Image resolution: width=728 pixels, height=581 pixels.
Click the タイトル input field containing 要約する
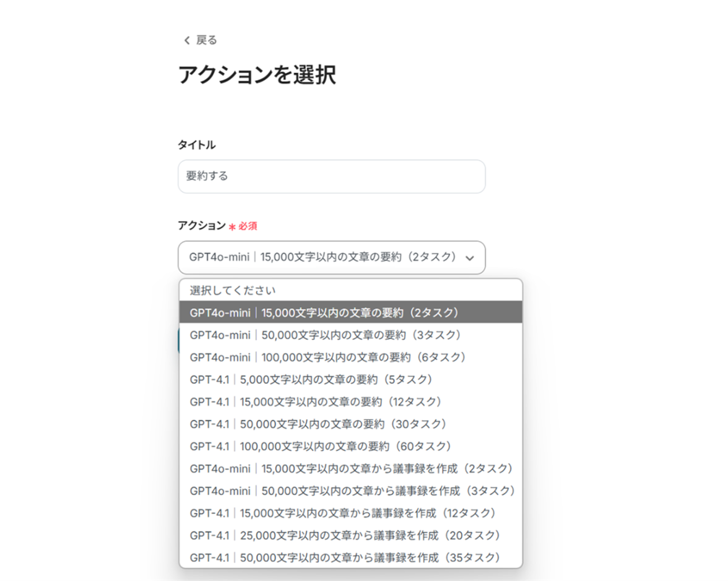click(x=331, y=176)
